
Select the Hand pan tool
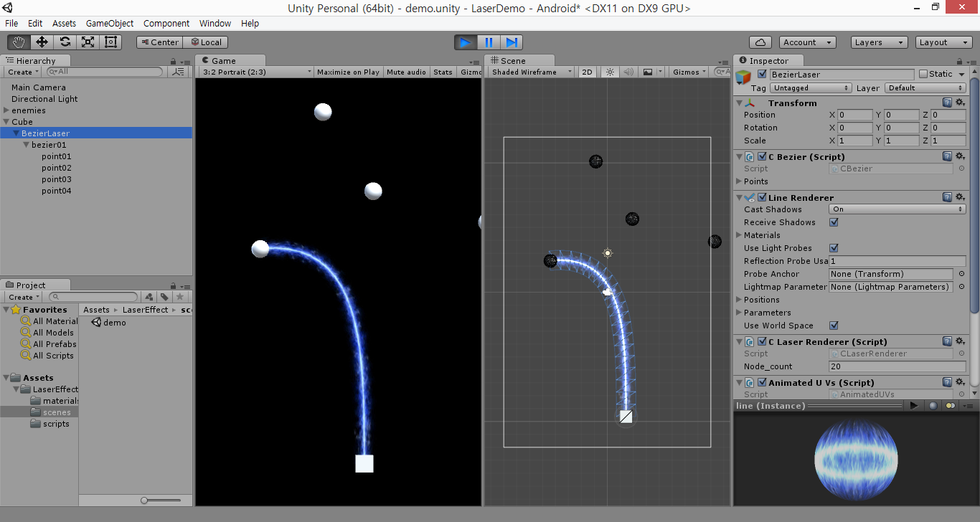tap(19, 42)
